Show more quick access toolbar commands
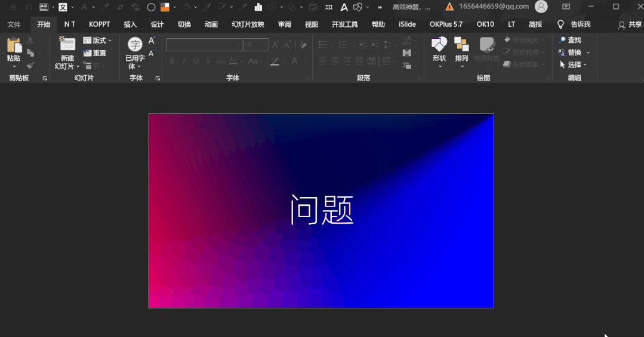Image resolution: width=644 pixels, height=337 pixels. pos(380,7)
